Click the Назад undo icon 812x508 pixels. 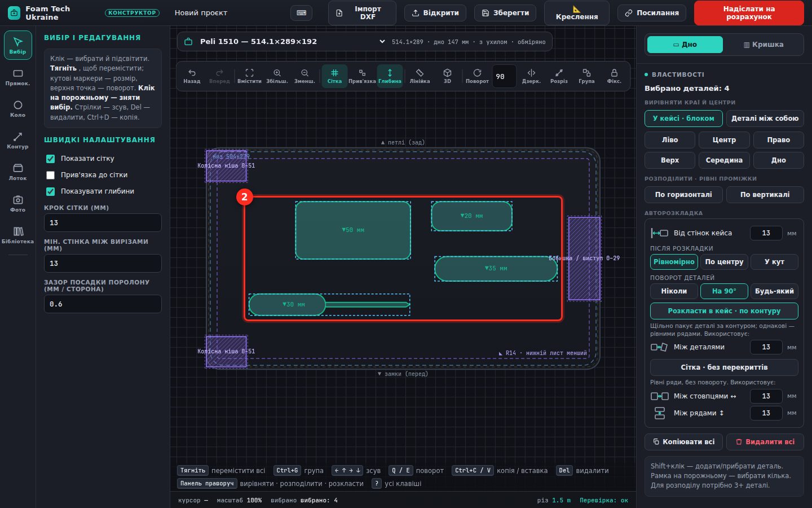192,76
